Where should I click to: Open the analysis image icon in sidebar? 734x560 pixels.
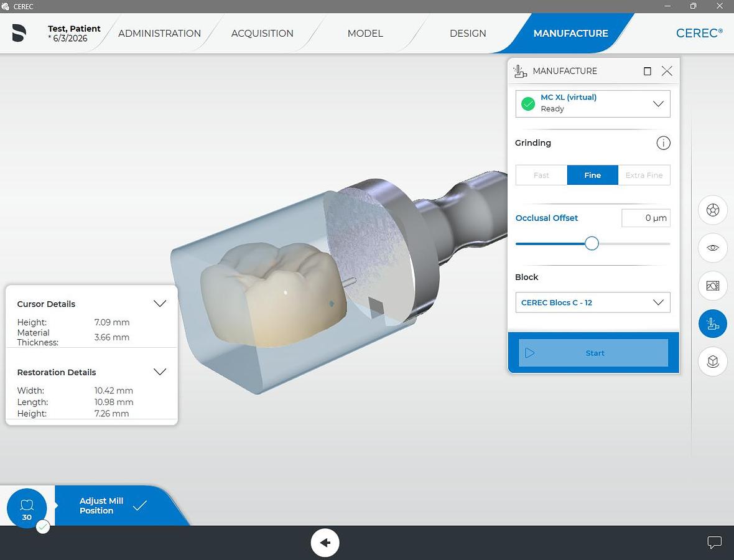click(x=712, y=286)
